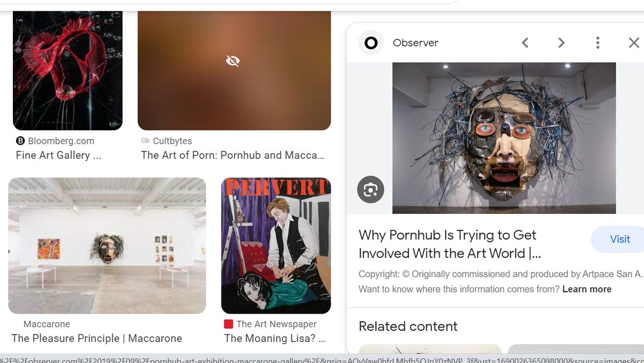Image resolution: width=644 pixels, height=363 pixels.
Task: Click the large face sculpture preview image
Action: coord(504,138)
